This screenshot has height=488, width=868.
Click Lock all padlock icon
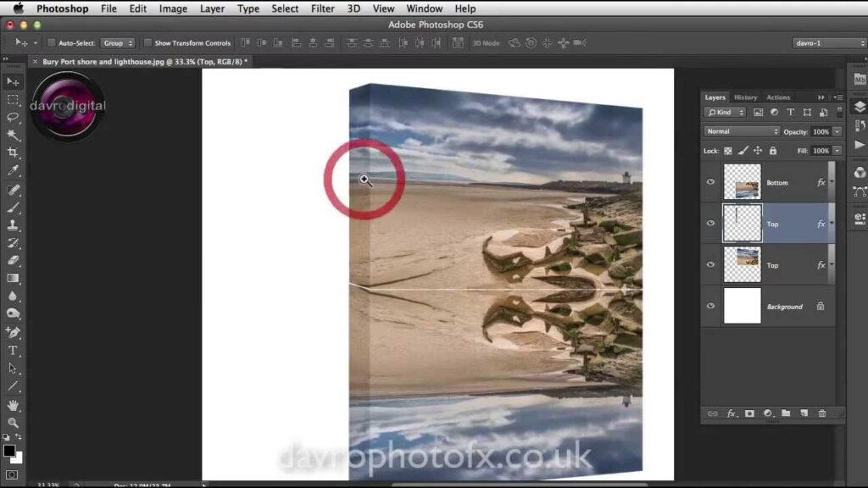[x=772, y=151]
